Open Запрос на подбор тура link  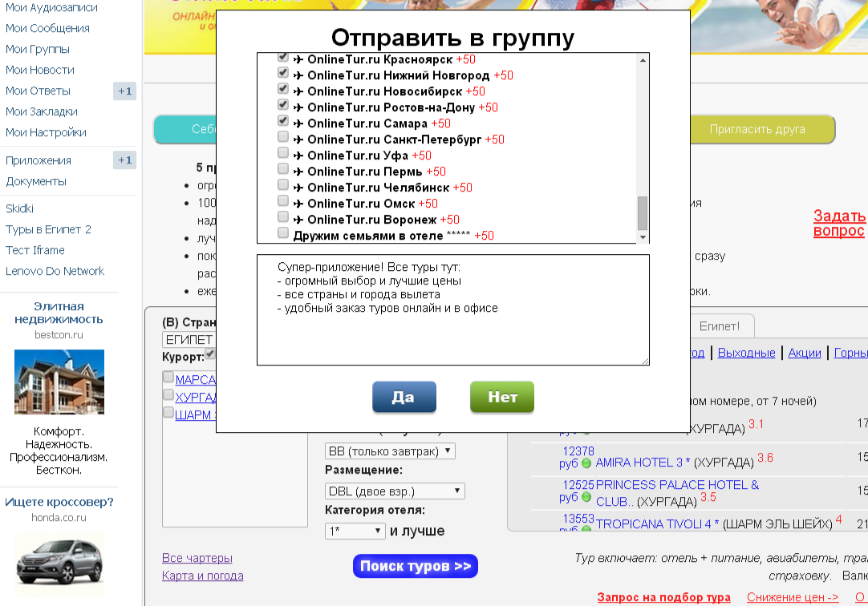663,597
